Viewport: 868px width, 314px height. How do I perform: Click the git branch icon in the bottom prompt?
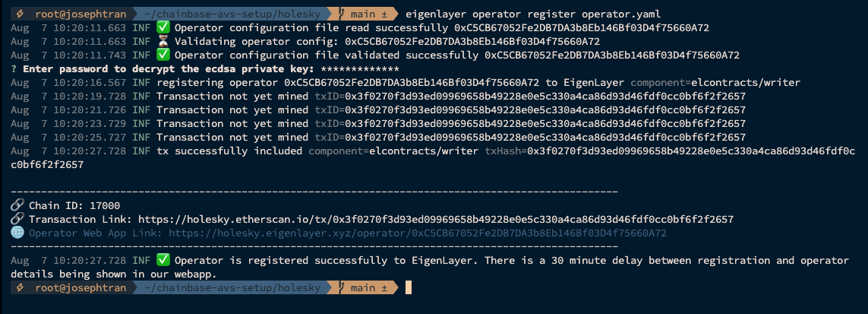342,287
